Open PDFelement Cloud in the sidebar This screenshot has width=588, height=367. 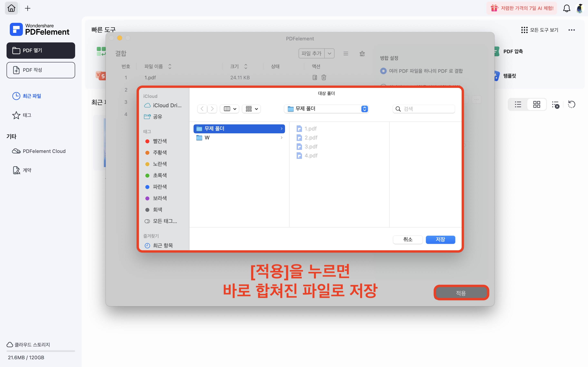pos(44,151)
